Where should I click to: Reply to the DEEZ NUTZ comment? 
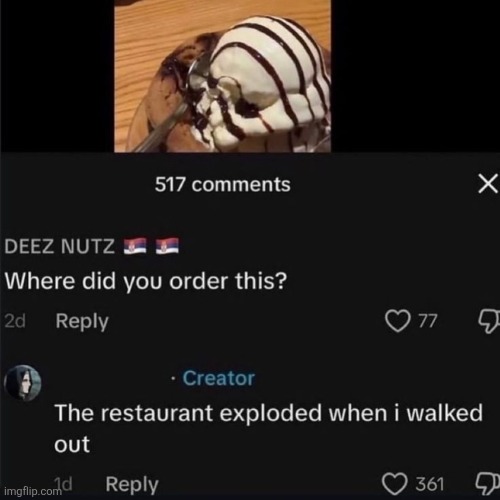tap(82, 321)
